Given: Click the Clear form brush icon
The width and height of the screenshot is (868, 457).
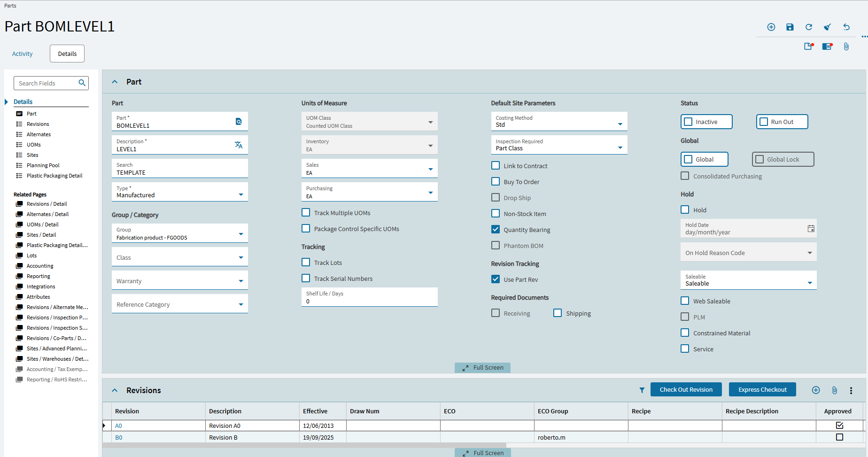Looking at the screenshot, I should 827,27.
